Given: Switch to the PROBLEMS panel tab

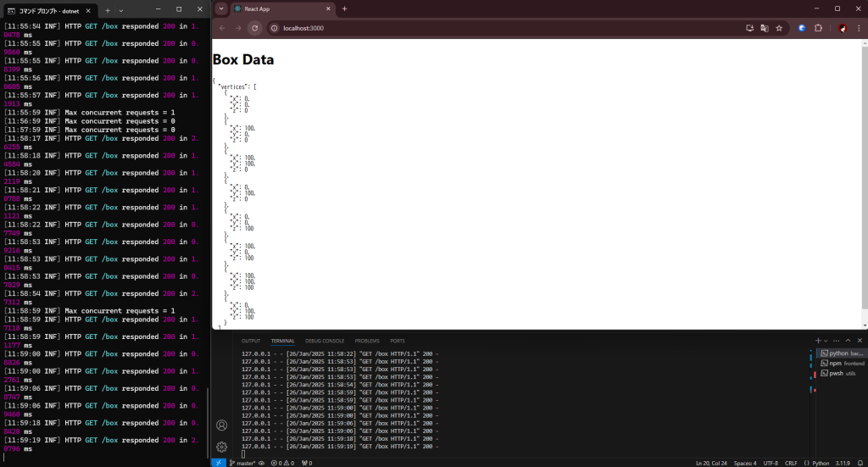Looking at the screenshot, I should [367, 341].
